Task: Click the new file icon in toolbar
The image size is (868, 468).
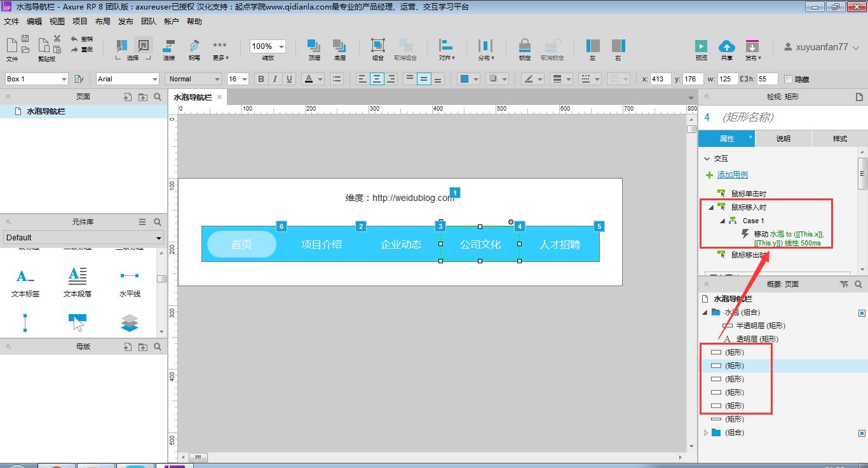Action: (11, 44)
